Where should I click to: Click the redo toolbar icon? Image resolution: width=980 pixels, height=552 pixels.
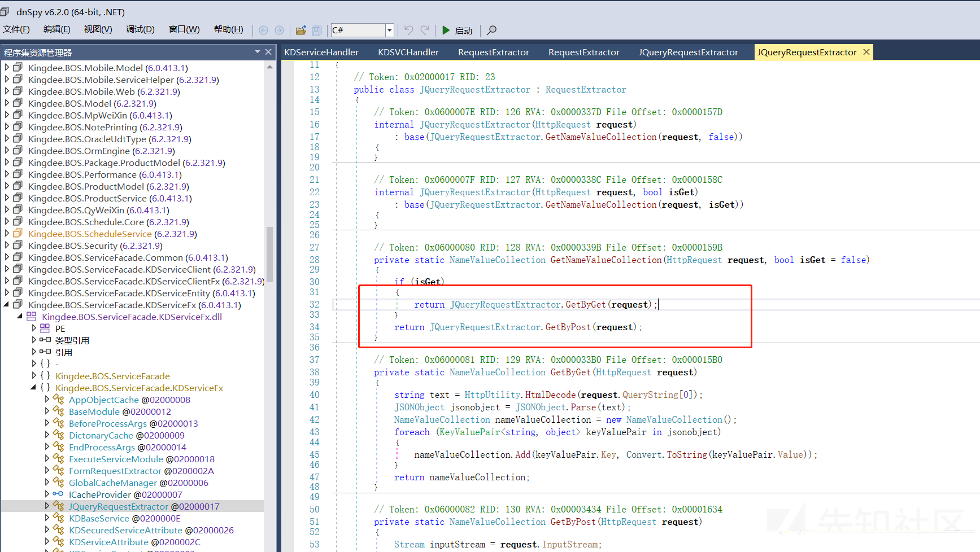point(425,30)
